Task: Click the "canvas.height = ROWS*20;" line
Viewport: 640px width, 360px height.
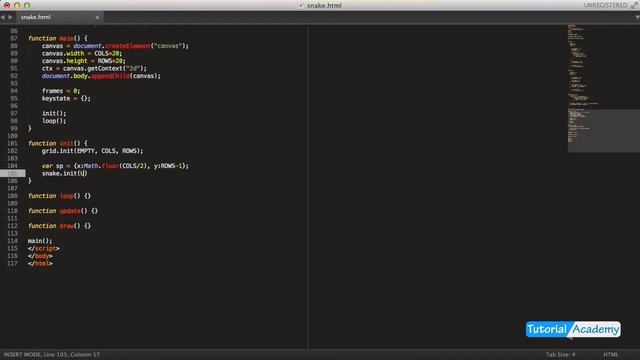Action: [x=83, y=61]
